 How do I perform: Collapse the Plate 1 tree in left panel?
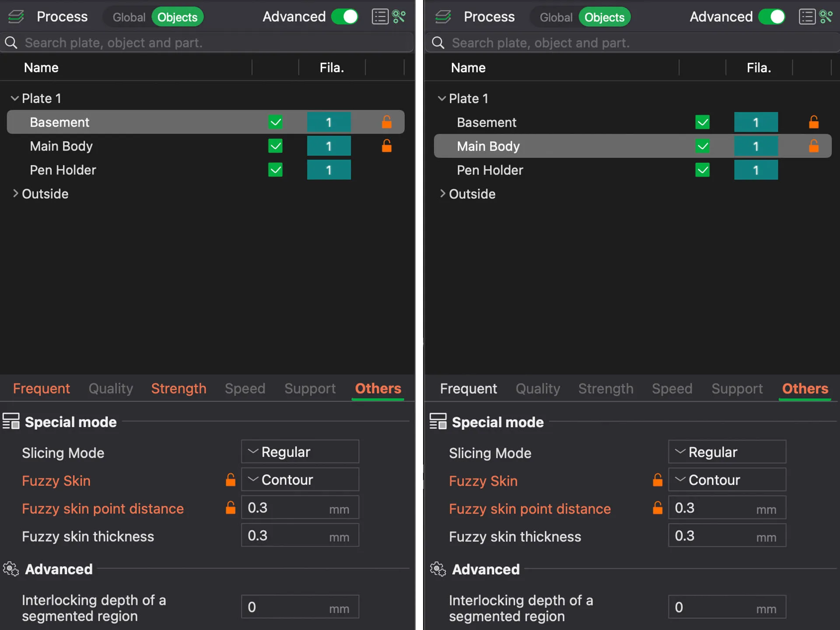(x=15, y=98)
